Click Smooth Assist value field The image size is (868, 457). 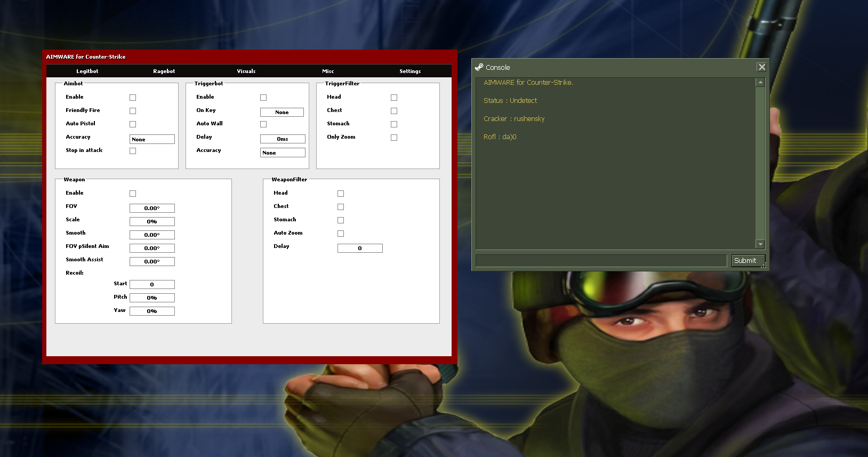coord(152,261)
